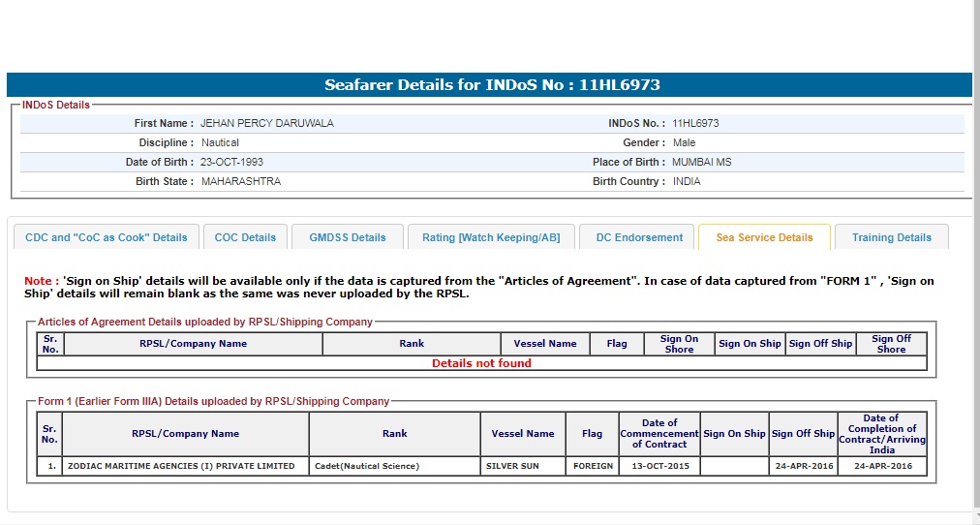Click the first name value JEHAN PERCY DARUWALA

[x=267, y=124]
